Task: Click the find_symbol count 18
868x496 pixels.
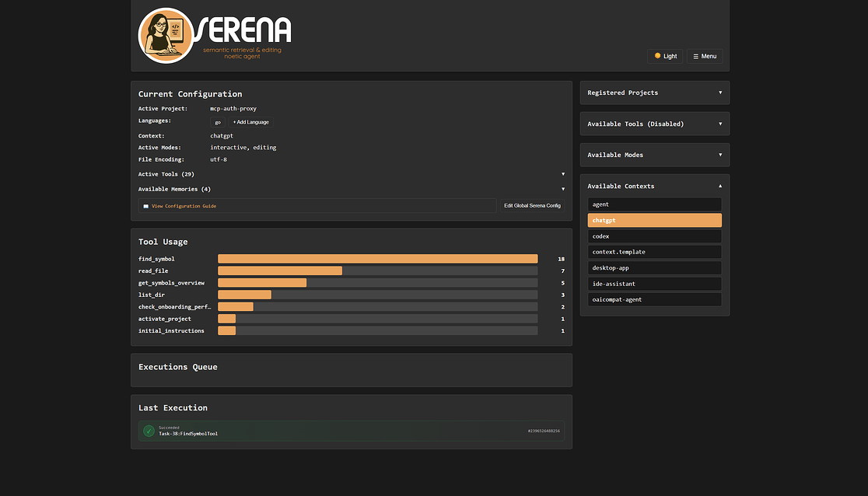Action: coord(562,259)
